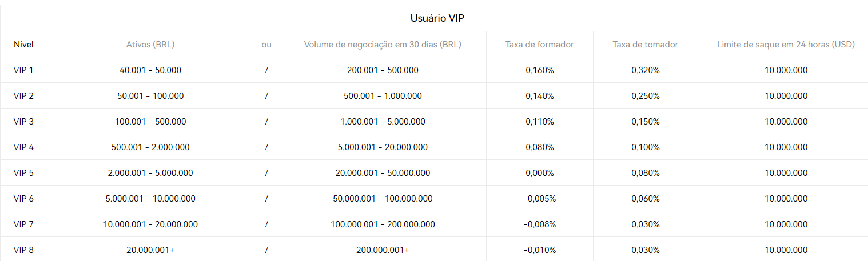Click VIP 4 maker fee 0,080%
This screenshot has height=261, width=868.
coord(540,147)
